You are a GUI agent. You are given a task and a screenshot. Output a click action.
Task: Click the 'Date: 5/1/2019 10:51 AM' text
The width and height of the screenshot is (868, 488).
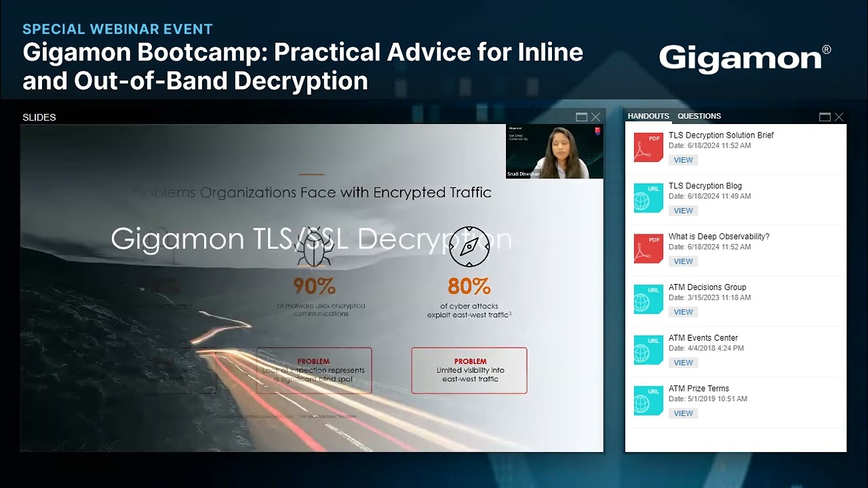click(x=708, y=399)
